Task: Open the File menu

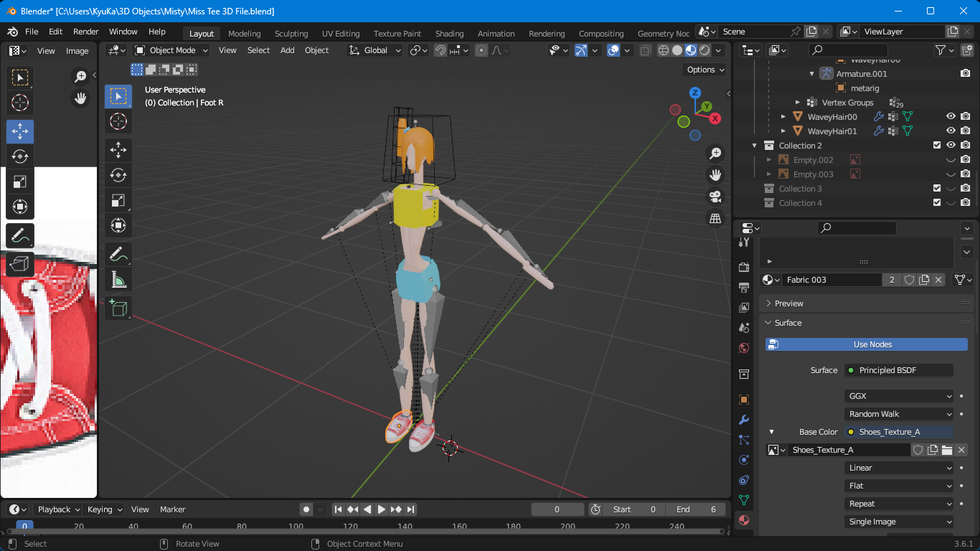Action: [32, 32]
